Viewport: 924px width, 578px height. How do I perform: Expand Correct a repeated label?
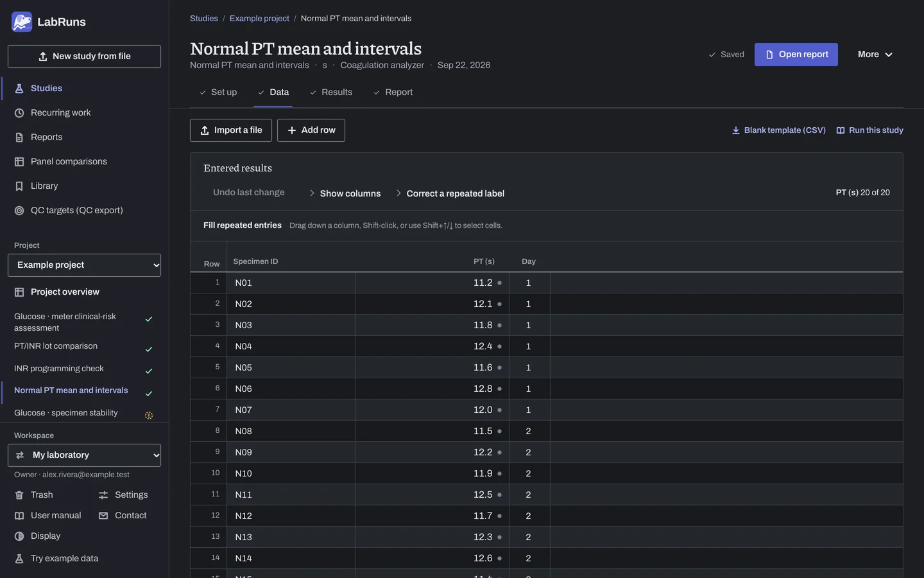point(450,193)
